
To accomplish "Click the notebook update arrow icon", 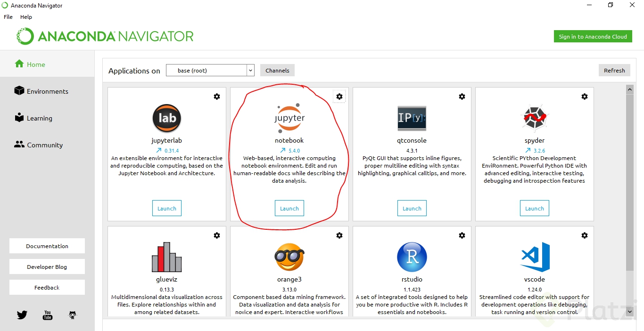I will tap(283, 151).
